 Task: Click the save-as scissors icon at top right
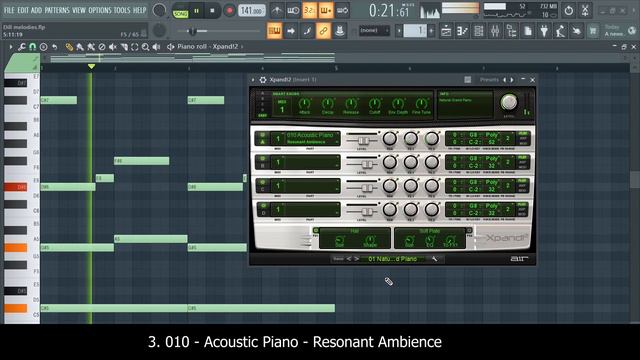(585, 11)
